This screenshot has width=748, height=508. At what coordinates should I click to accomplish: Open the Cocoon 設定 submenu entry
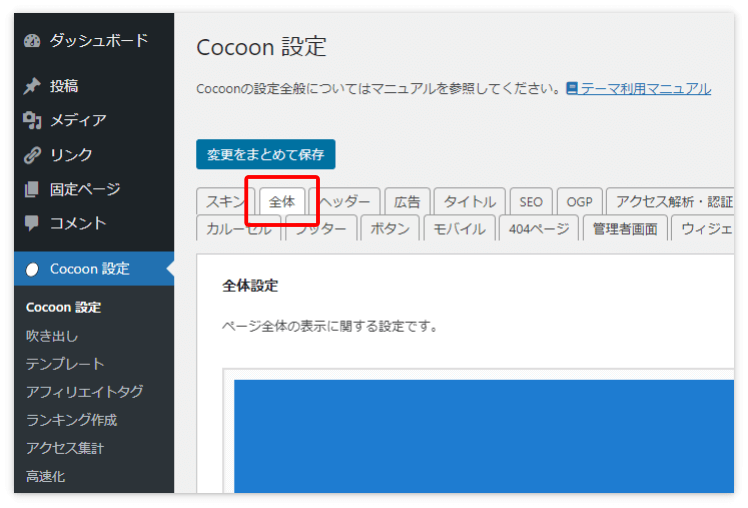tap(63, 307)
